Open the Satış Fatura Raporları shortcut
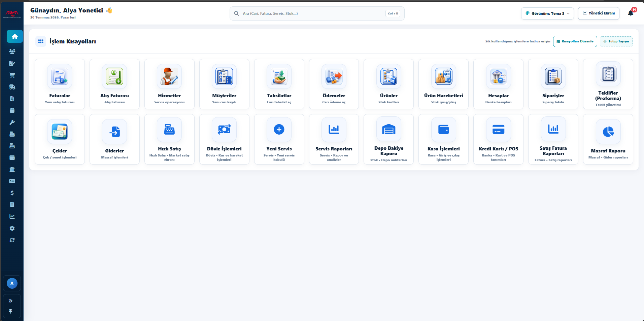The width and height of the screenshot is (644, 321). [553, 139]
